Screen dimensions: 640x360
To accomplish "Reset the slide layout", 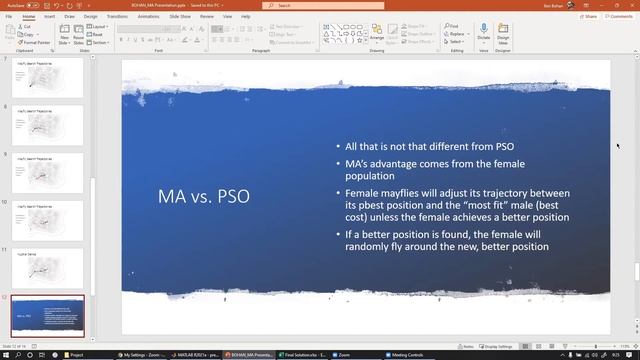I will click(x=95, y=35).
